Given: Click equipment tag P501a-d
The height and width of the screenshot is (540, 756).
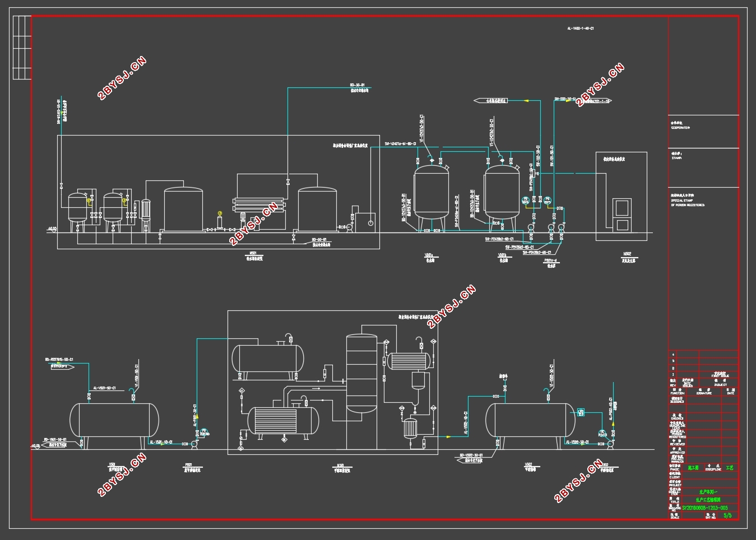Looking at the screenshot, I should click(x=551, y=260).
